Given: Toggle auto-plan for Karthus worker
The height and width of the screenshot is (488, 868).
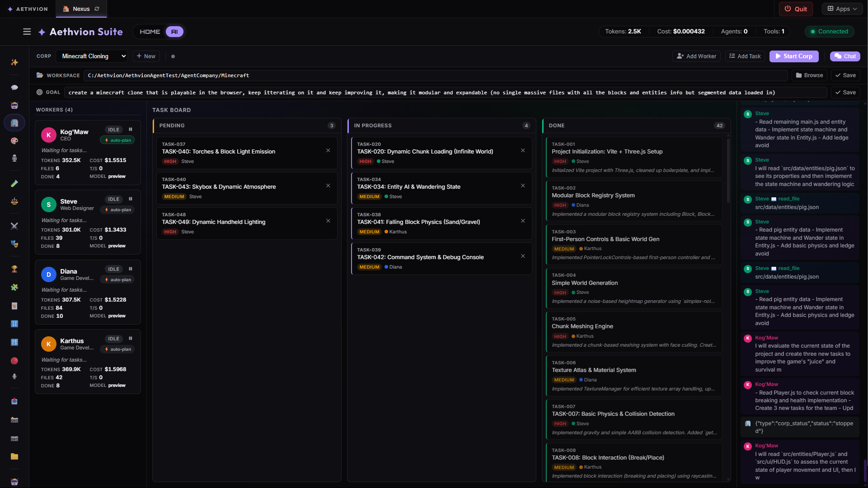Looking at the screenshot, I should (117, 349).
